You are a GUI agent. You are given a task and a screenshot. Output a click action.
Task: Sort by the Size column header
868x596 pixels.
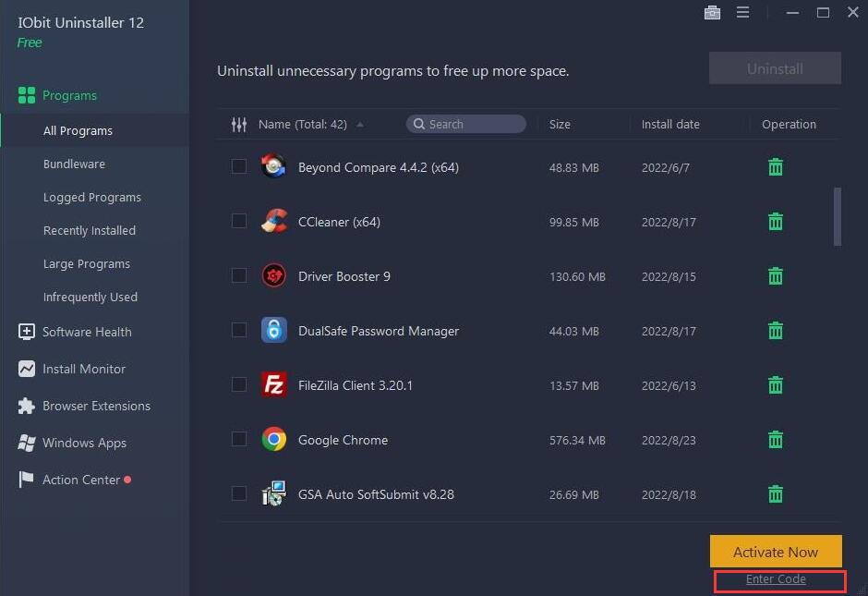click(560, 124)
